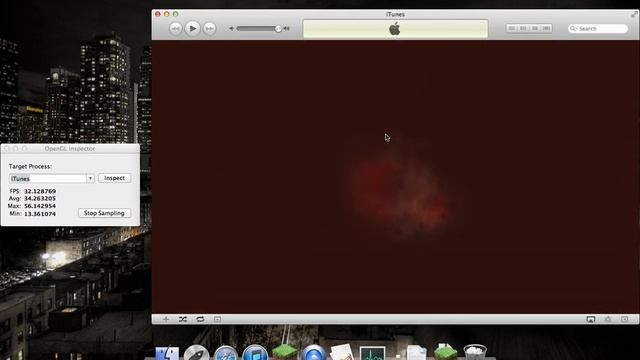This screenshot has width=640, height=360.
Task: Switch iTunes to album list view
Action: (x=523, y=28)
